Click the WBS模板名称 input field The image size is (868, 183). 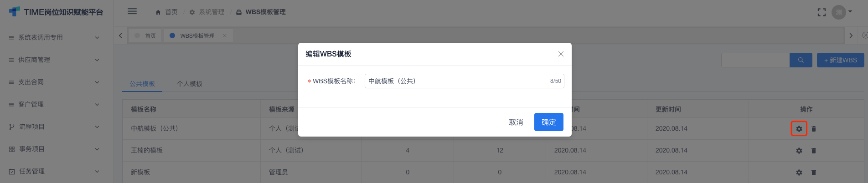pyautogui.click(x=464, y=81)
